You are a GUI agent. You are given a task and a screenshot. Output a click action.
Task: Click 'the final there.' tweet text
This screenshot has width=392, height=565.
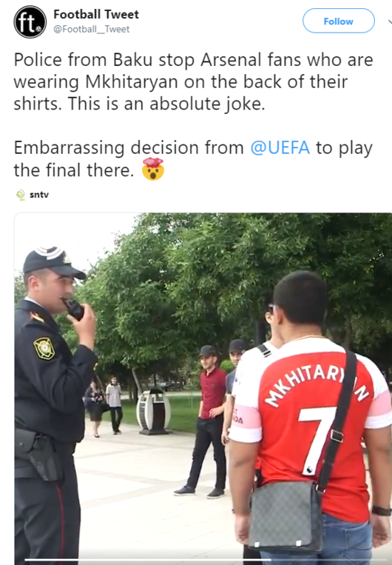click(x=74, y=170)
